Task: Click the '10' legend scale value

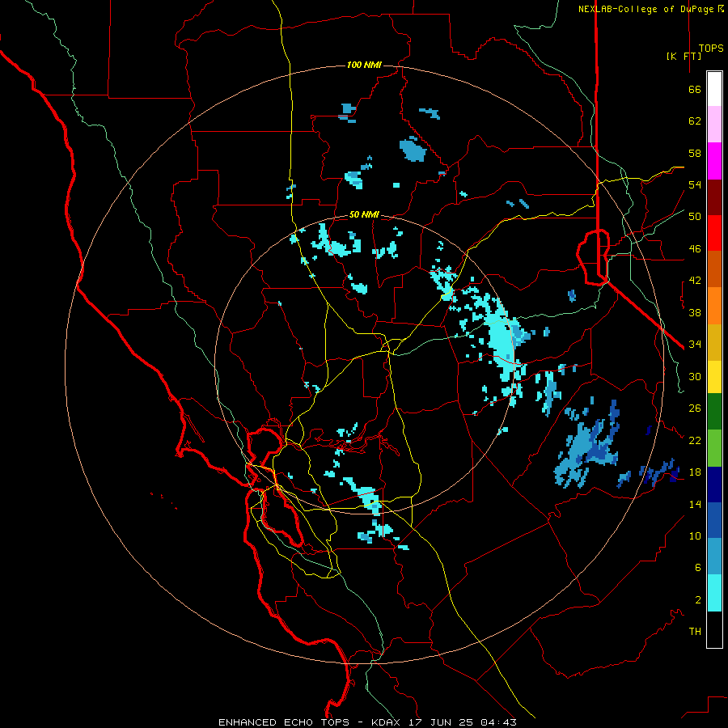Action: [695, 535]
